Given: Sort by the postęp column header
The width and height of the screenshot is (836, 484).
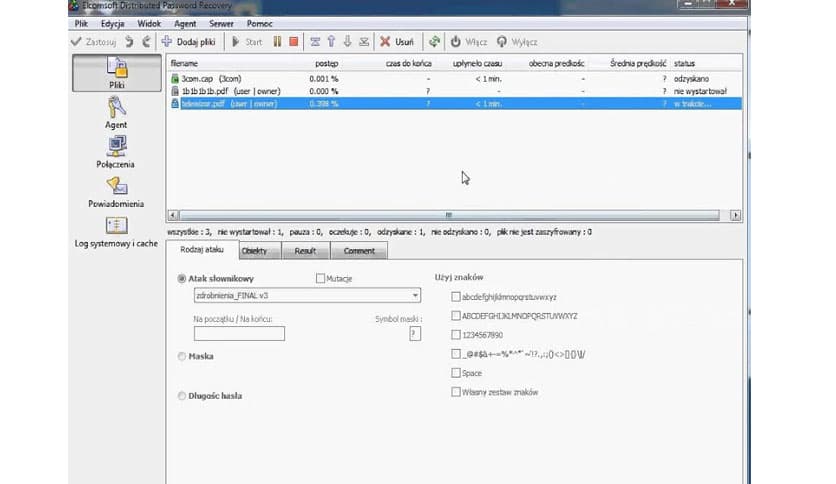Looking at the screenshot, I should click(x=326, y=63).
